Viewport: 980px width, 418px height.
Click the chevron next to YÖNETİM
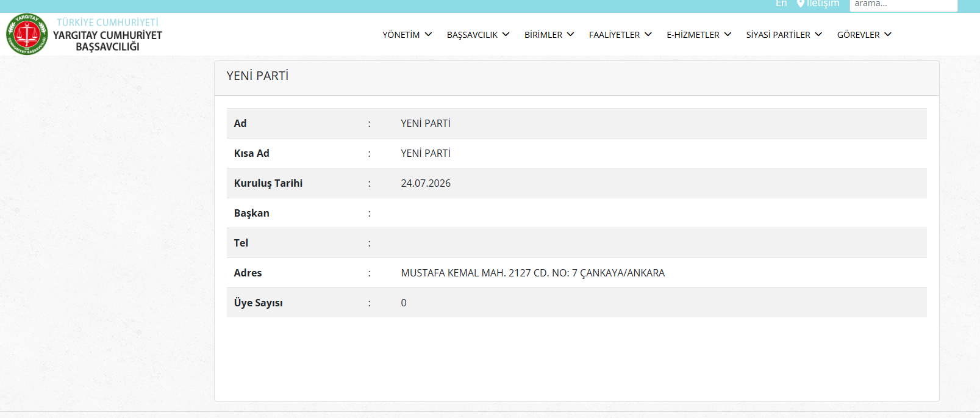(428, 34)
